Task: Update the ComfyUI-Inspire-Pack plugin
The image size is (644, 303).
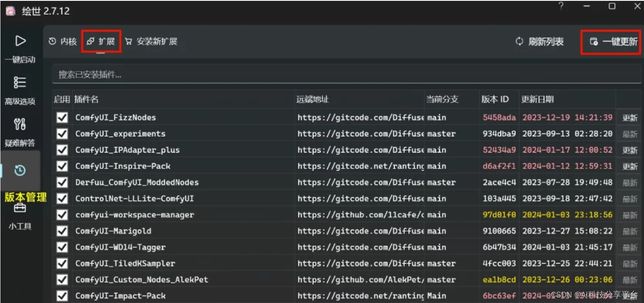Action: [x=629, y=166]
